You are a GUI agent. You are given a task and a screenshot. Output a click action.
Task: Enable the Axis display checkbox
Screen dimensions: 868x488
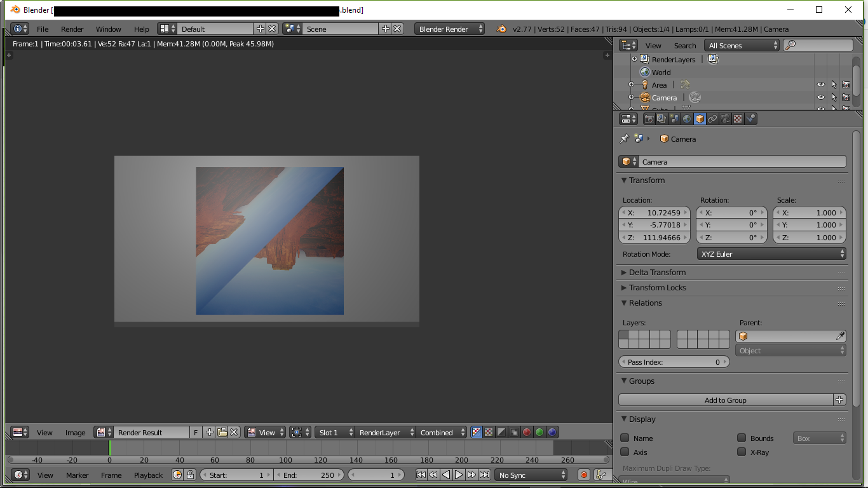point(625,452)
